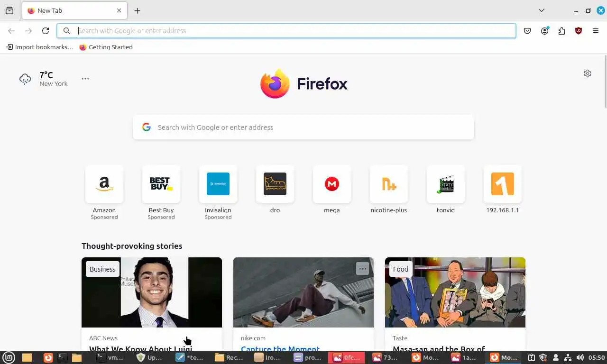Open the uBlock Origin shield icon

(x=579, y=31)
